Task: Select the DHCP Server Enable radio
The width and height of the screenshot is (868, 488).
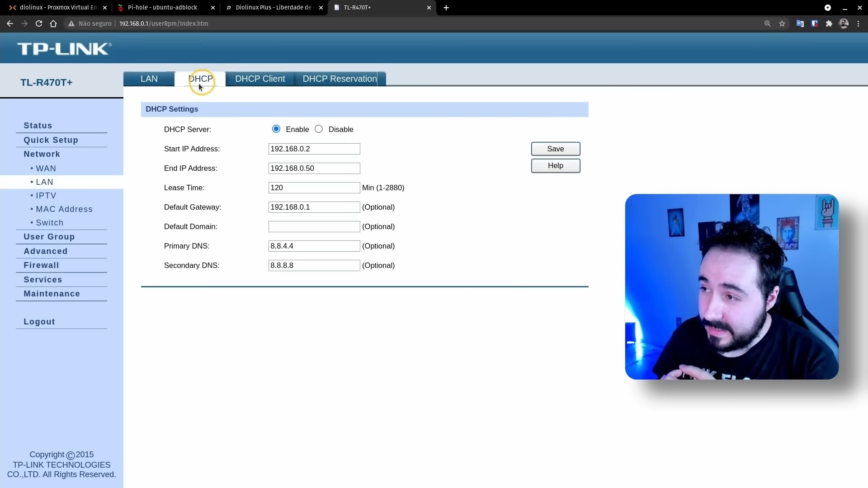Action: click(276, 129)
